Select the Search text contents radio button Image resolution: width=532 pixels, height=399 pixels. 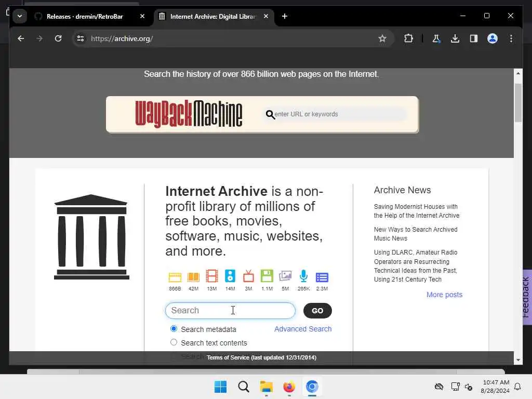click(x=174, y=342)
